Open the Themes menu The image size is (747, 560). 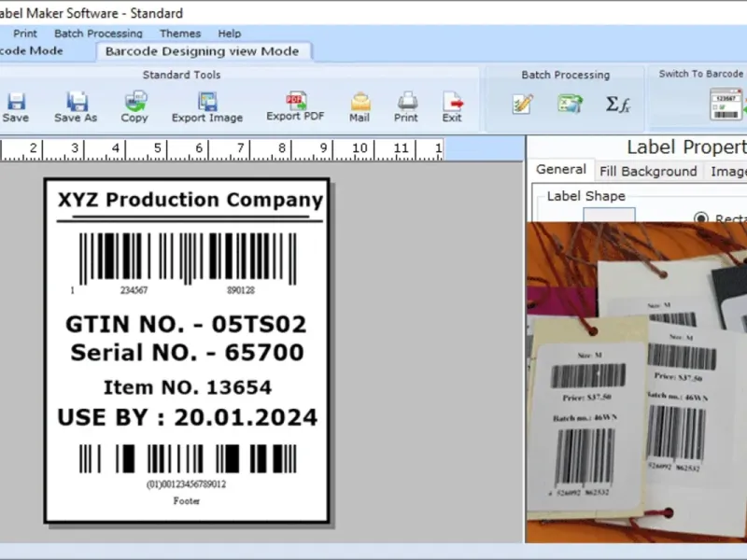pyautogui.click(x=180, y=34)
